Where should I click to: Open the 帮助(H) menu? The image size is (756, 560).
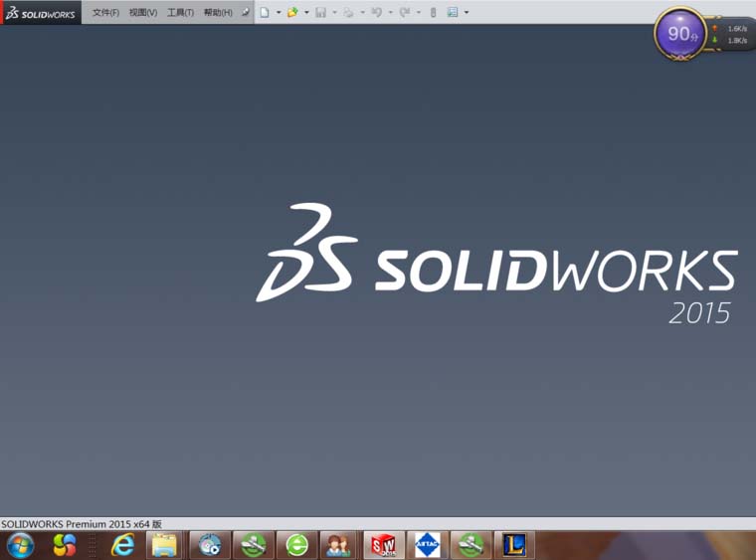[x=218, y=13]
